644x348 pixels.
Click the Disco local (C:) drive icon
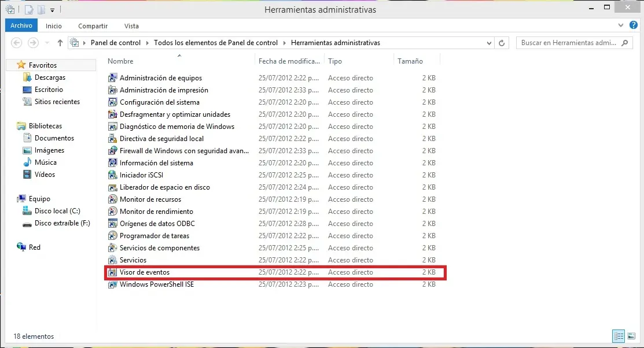[27, 211]
